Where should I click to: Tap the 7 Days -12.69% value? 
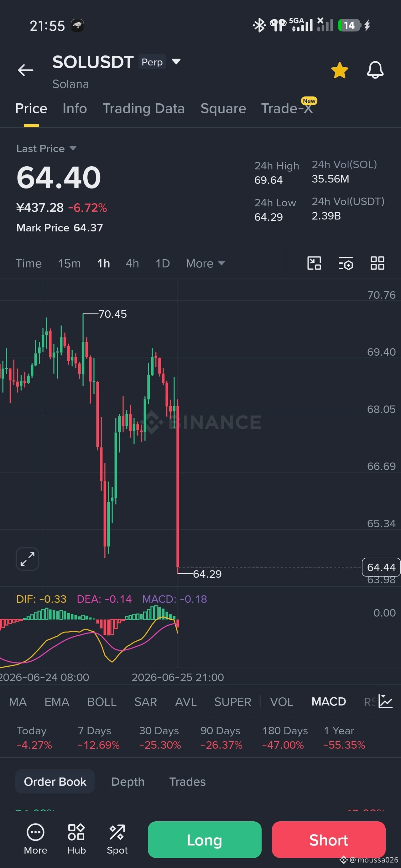tap(98, 745)
